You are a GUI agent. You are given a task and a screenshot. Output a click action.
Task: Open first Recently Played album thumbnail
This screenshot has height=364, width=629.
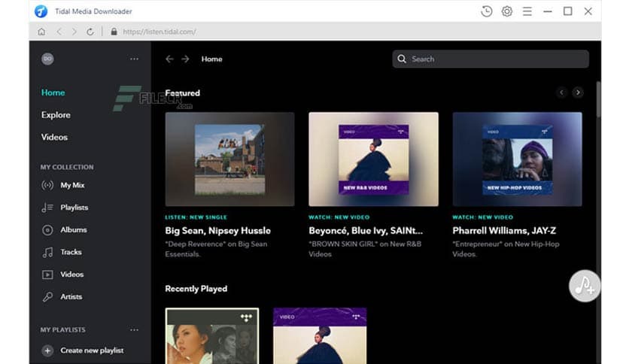click(212, 336)
